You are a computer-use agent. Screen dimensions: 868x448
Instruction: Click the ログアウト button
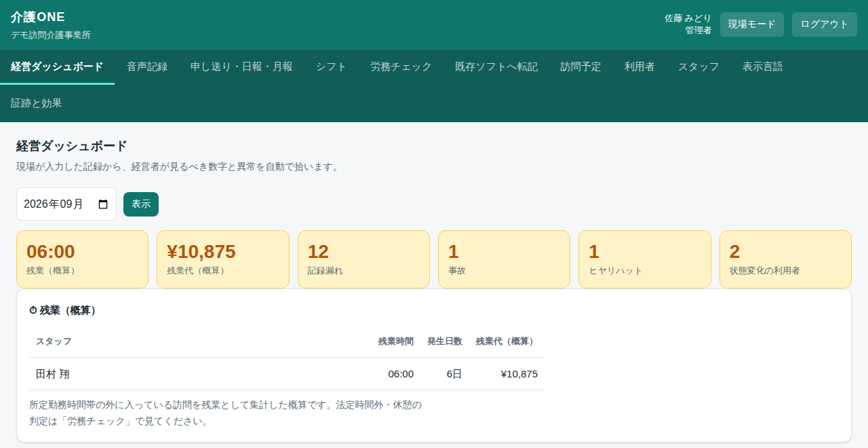click(x=825, y=24)
